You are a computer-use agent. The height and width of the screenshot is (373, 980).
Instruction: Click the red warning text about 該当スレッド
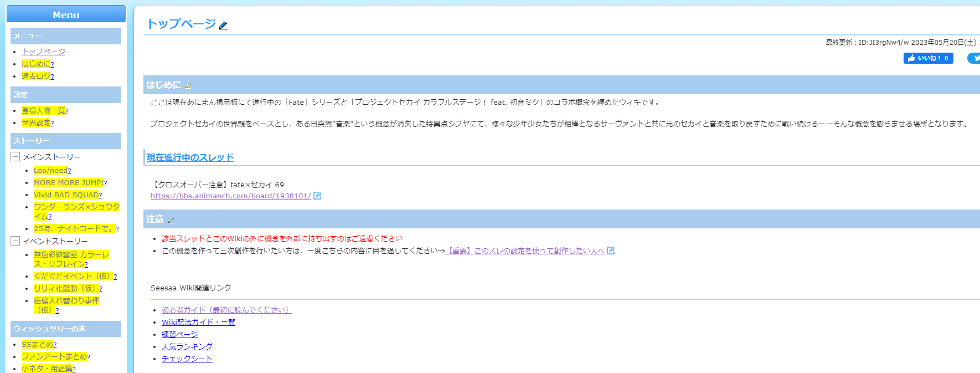click(282, 238)
